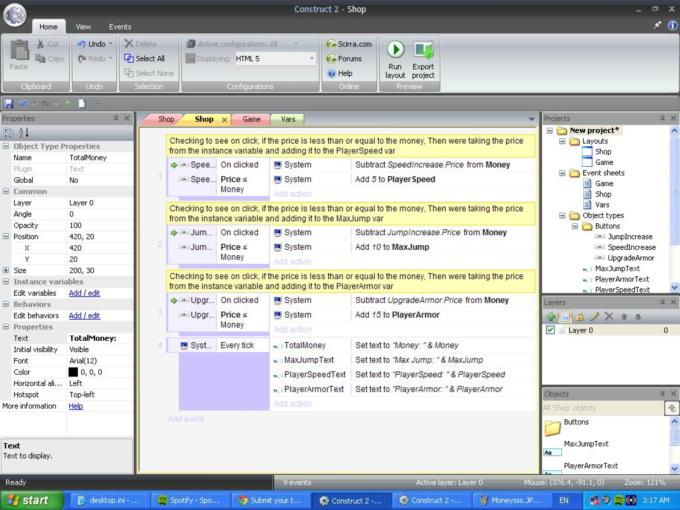Run the layout with green play icon
This screenshot has width=680, height=510.
coord(395,49)
